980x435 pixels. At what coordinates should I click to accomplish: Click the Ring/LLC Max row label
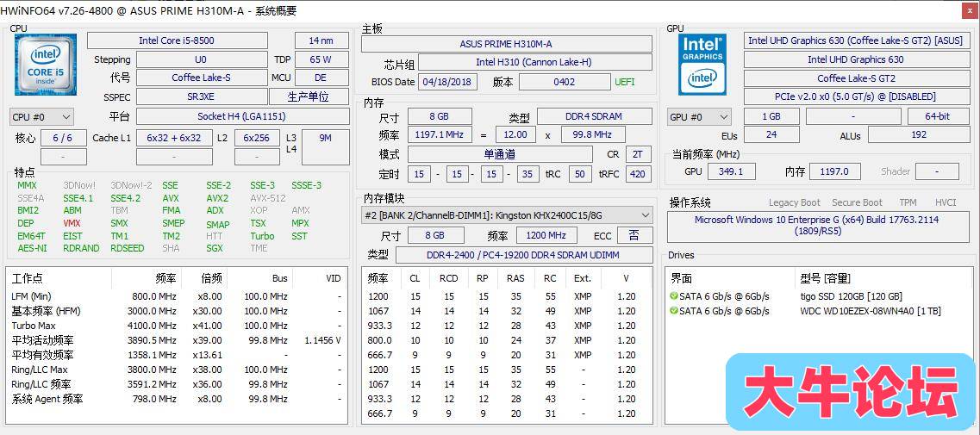click(39, 370)
